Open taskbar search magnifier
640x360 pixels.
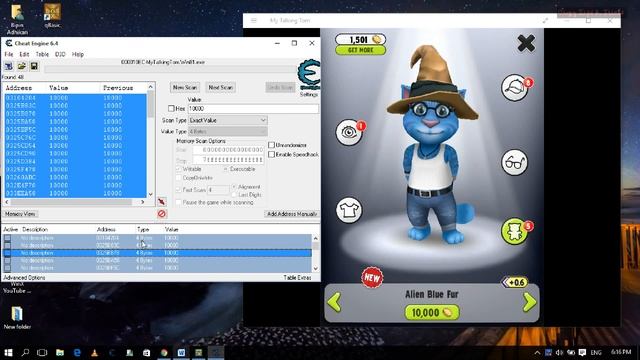25,352
